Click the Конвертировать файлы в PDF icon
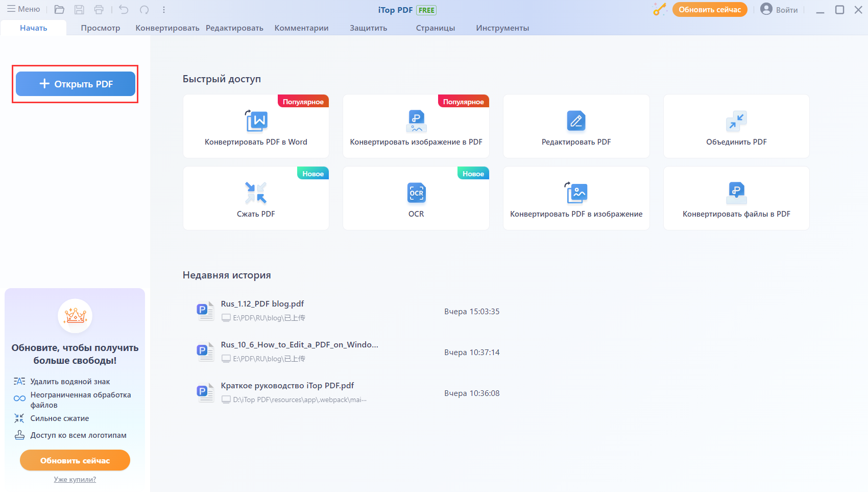Screen dimensions: 868x492 coord(736,193)
